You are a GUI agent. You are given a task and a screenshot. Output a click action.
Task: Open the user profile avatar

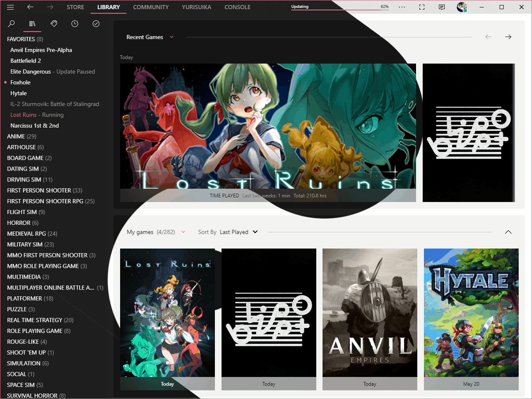pyautogui.click(x=462, y=7)
